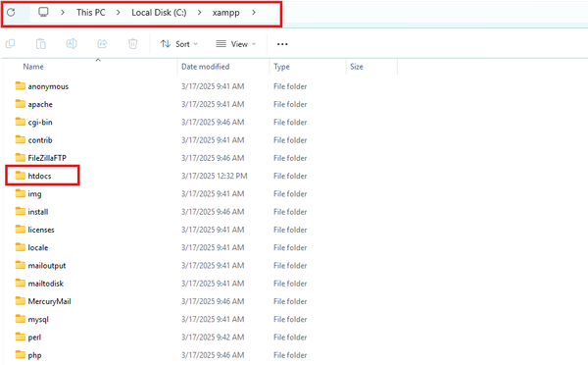Click the File folder type of MercuryMail
The height and width of the screenshot is (365, 588).
tap(290, 301)
